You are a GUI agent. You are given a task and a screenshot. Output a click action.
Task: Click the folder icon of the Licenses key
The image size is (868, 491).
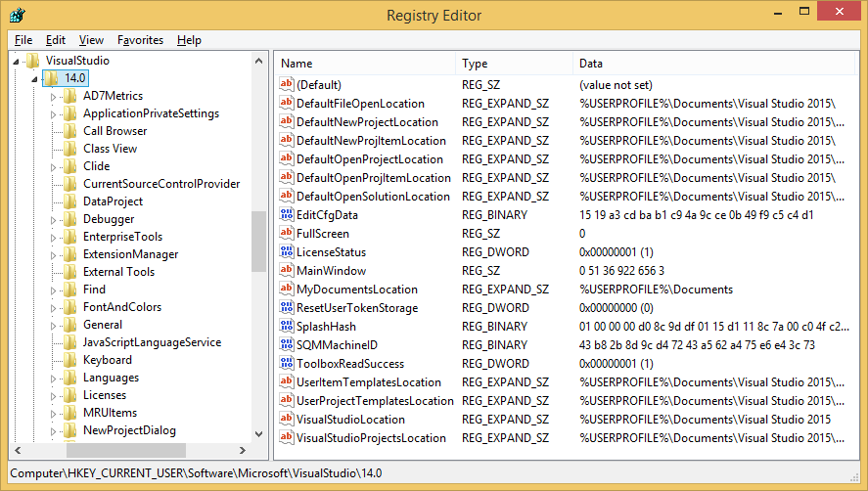pos(69,395)
